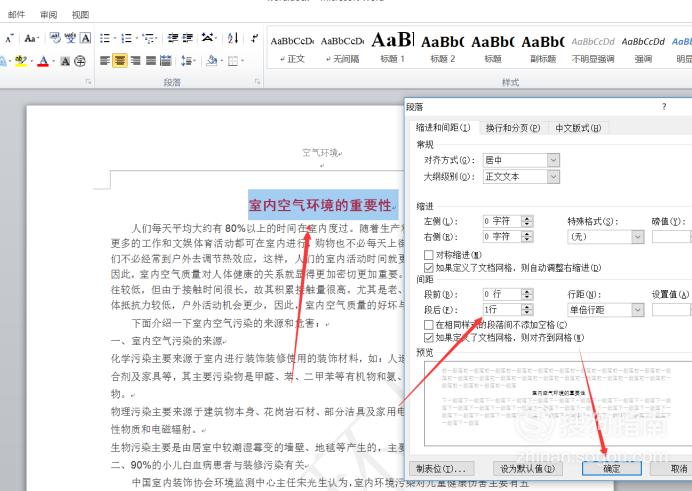
Task: Open the 视图 ribbon tab
Action: click(x=80, y=15)
